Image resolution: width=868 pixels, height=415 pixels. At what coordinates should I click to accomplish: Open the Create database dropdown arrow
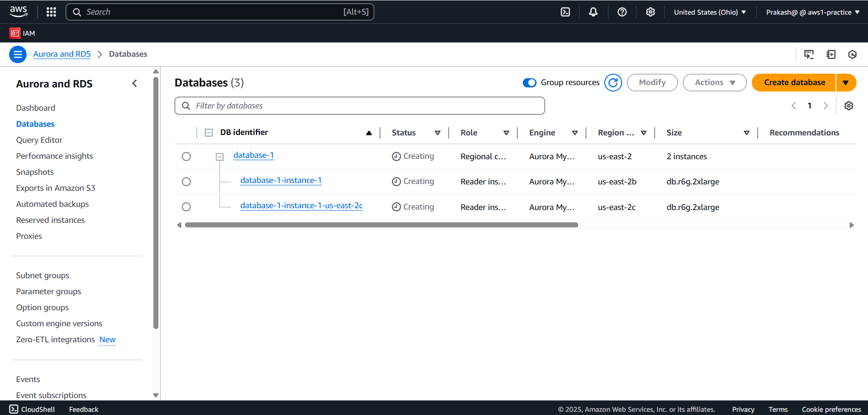pos(846,82)
